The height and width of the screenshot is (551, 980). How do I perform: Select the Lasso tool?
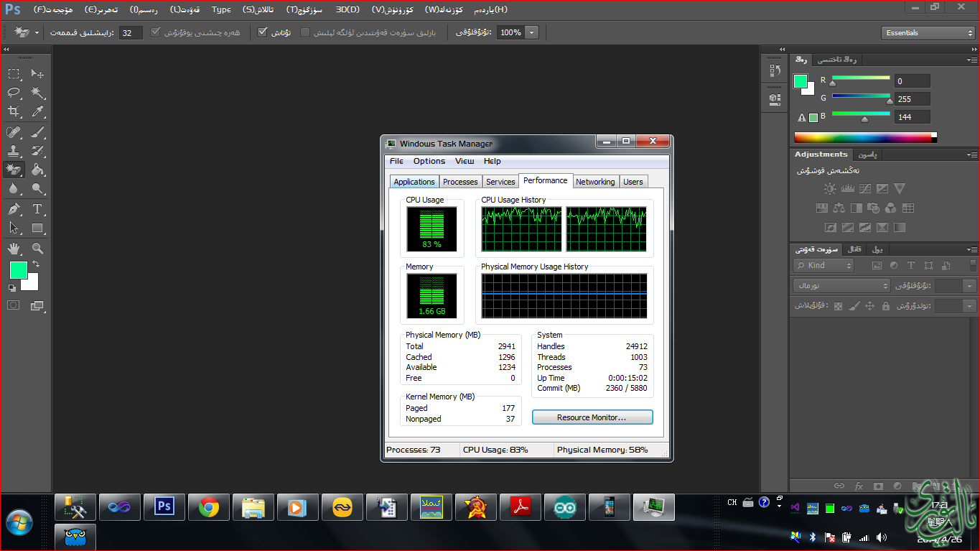14,93
